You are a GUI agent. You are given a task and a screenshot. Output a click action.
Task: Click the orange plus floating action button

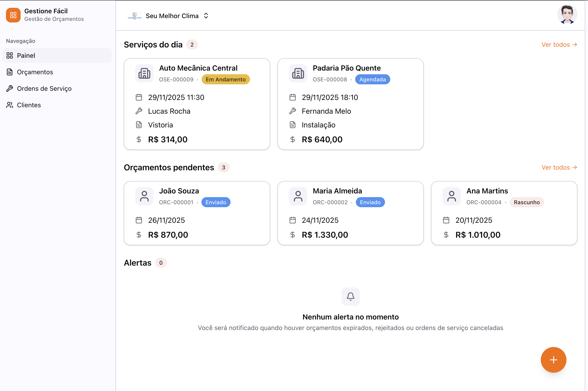[553, 360]
